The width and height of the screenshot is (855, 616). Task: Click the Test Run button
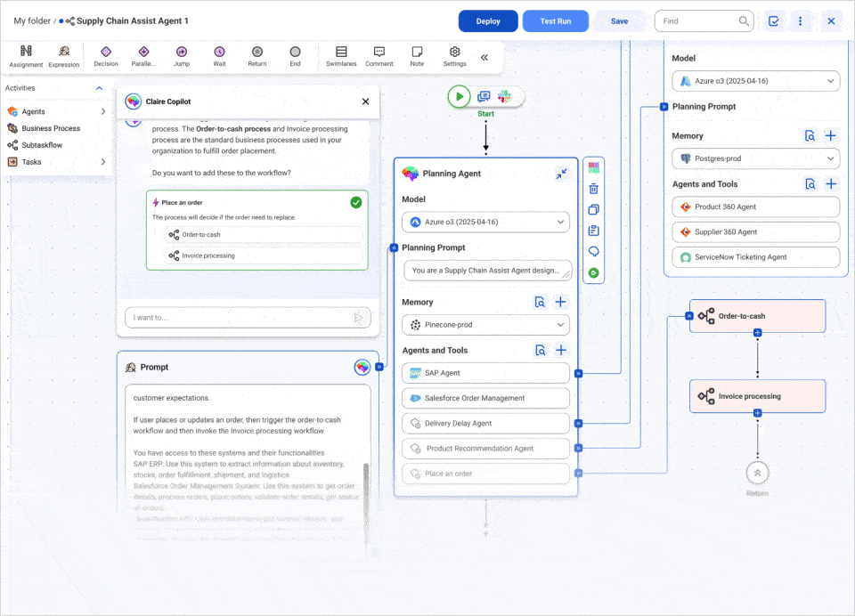pos(556,21)
